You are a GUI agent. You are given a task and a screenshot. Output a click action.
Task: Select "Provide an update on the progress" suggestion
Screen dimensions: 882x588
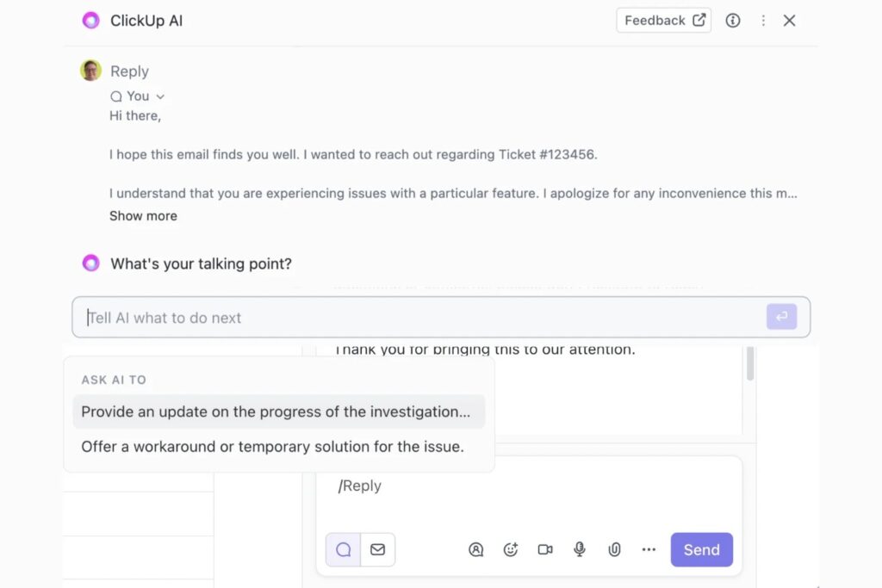tap(276, 412)
